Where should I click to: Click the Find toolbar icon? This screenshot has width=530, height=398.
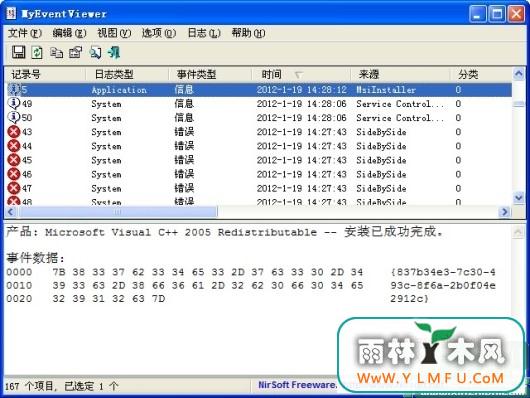(95, 53)
